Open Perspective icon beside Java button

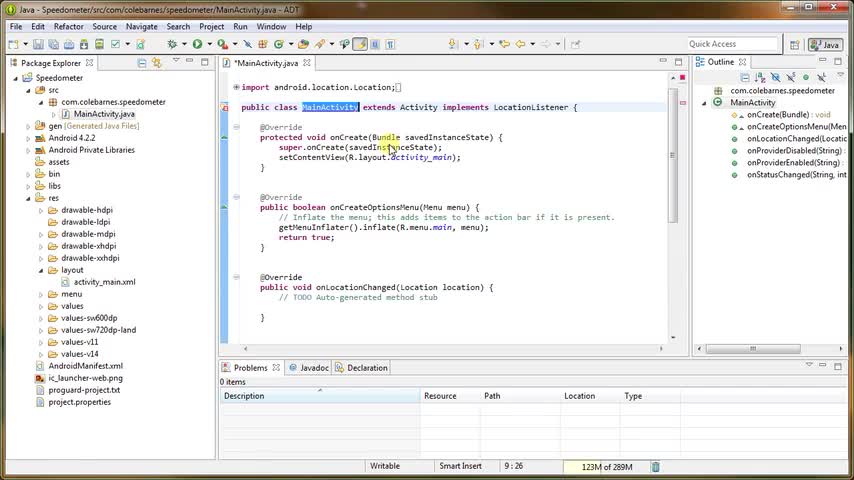click(x=797, y=44)
